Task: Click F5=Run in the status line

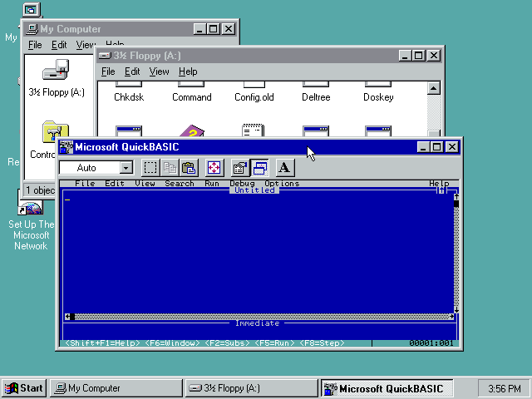Action: 275,343
